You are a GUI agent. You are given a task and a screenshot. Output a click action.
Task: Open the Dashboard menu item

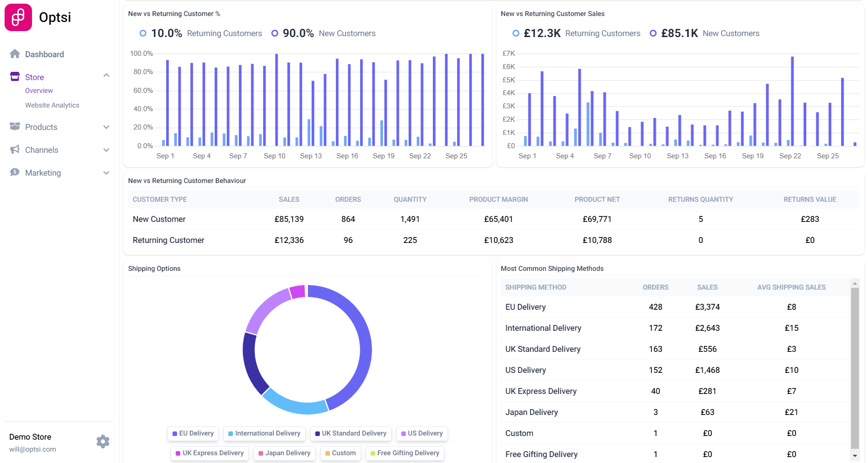coord(44,54)
